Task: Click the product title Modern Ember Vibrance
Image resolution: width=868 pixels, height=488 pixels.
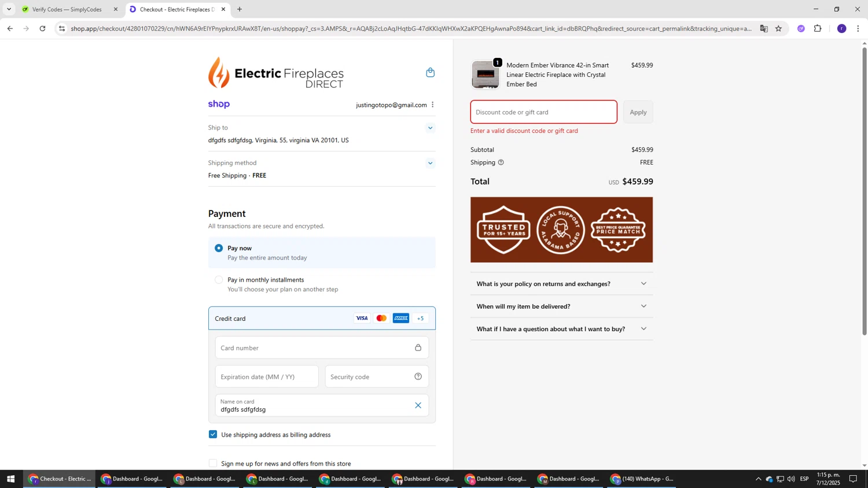Action: point(557,75)
